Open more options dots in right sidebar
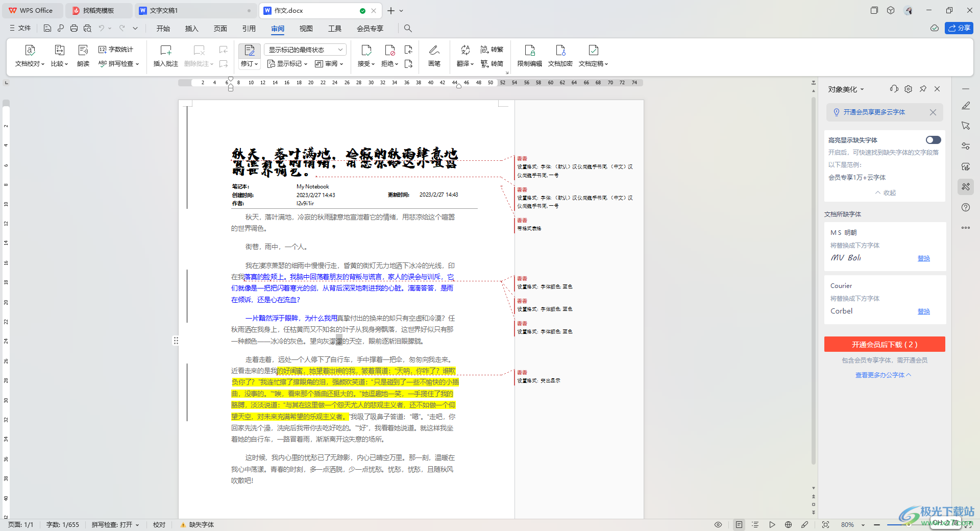Viewport: 980px width, 531px height. [966, 228]
